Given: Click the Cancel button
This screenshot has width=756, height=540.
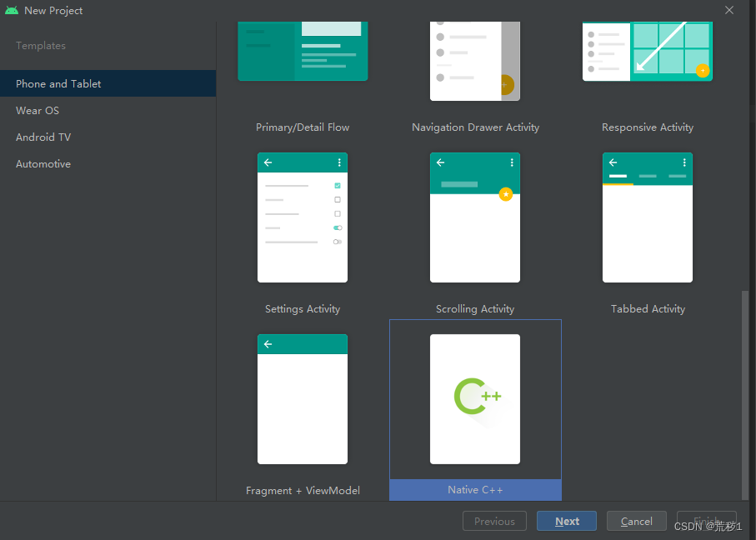Looking at the screenshot, I should click(636, 521).
